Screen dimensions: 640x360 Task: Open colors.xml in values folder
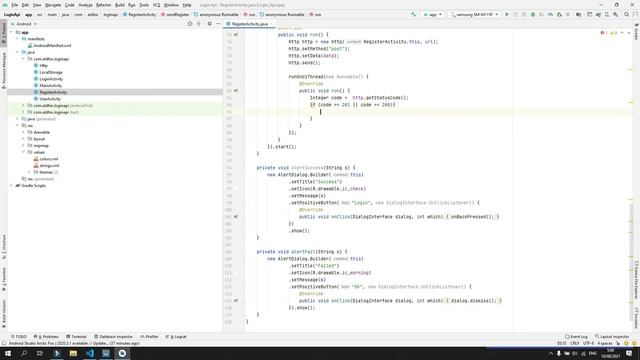pos(46,159)
